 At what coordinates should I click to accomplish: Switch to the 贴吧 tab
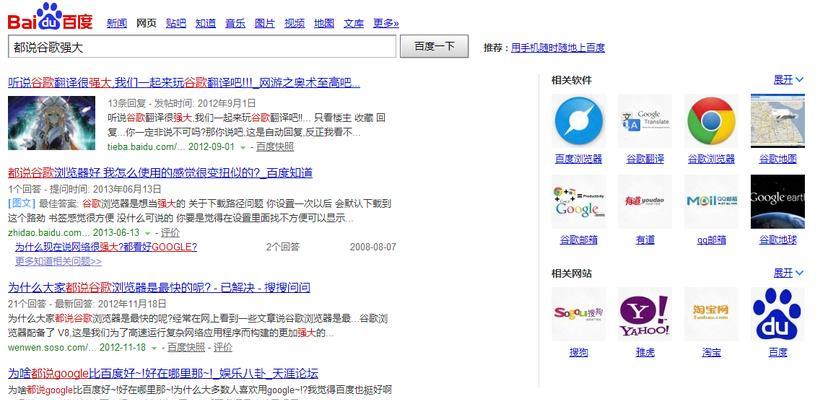pyautogui.click(x=176, y=23)
